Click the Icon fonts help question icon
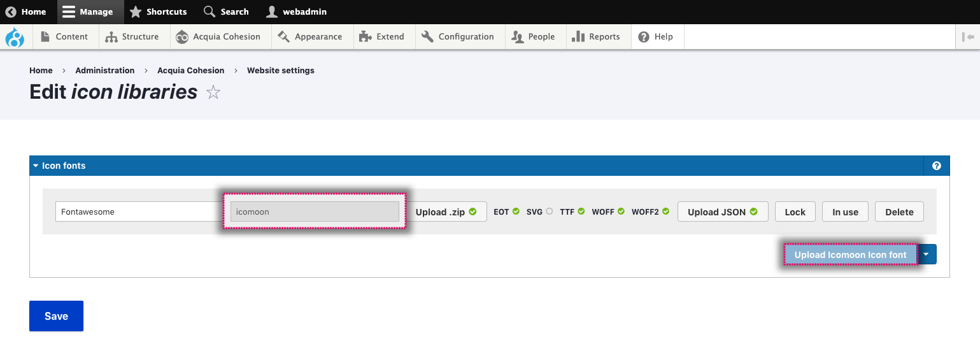Screen dimensions: 980x351 (936, 166)
